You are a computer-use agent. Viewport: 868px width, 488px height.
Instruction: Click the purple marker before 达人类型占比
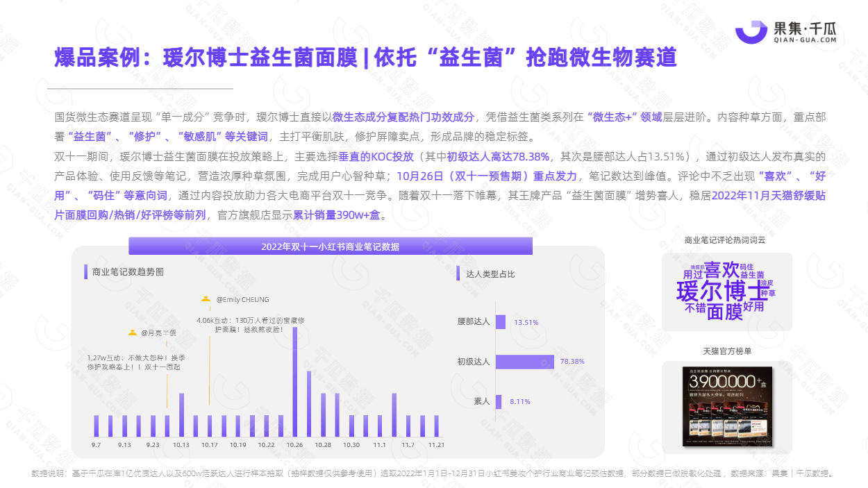pos(459,274)
